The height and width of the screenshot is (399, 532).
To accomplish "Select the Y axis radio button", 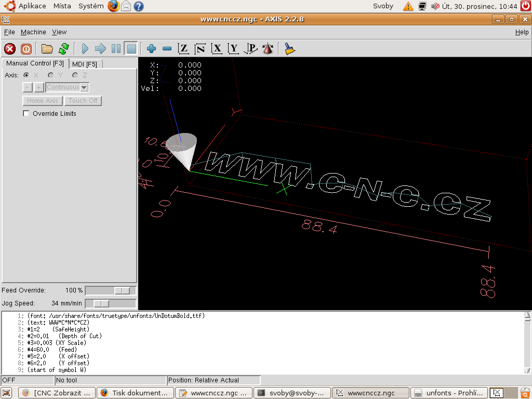I will tap(51, 75).
